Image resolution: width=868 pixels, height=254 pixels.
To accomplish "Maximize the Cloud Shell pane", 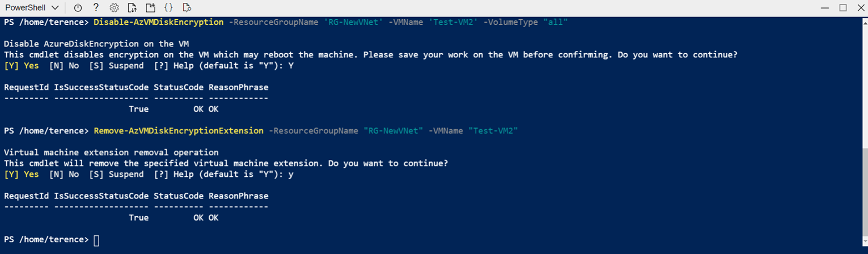I will [843, 8].
